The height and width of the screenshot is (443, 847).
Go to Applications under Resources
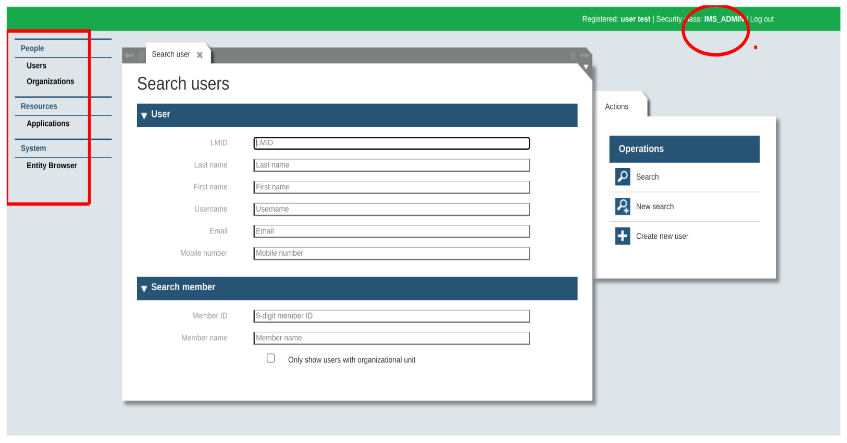(x=48, y=124)
